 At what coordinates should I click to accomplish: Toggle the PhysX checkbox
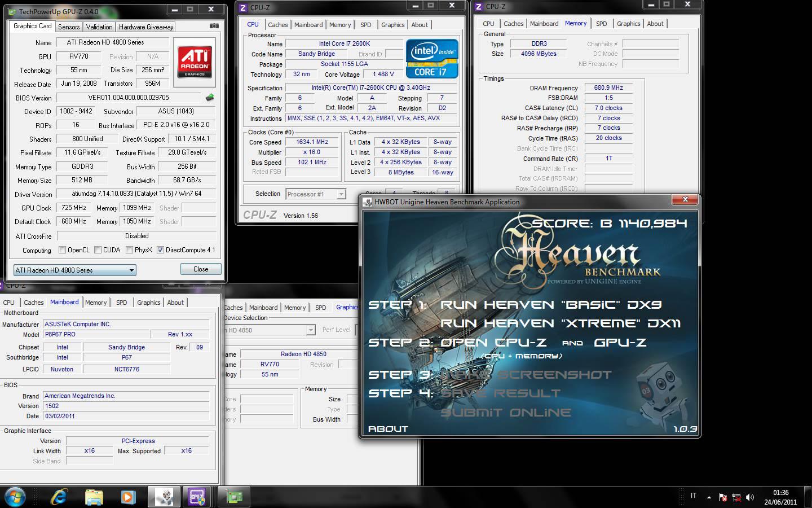[x=130, y=250]
